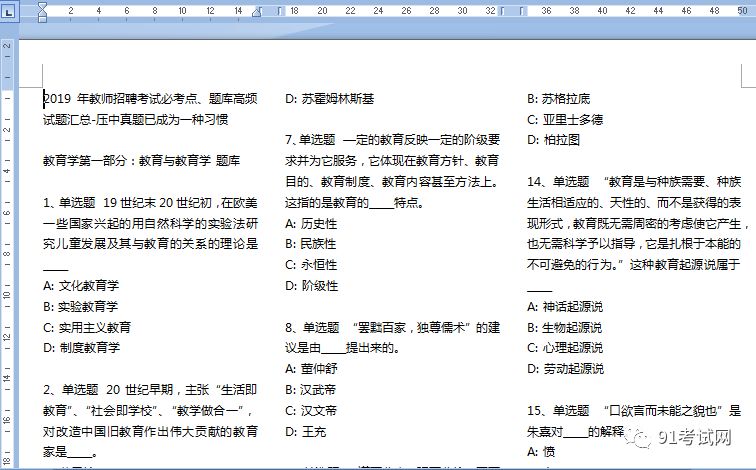
Task: Select option 'A: 历史性'
Action: coord(311,224)
